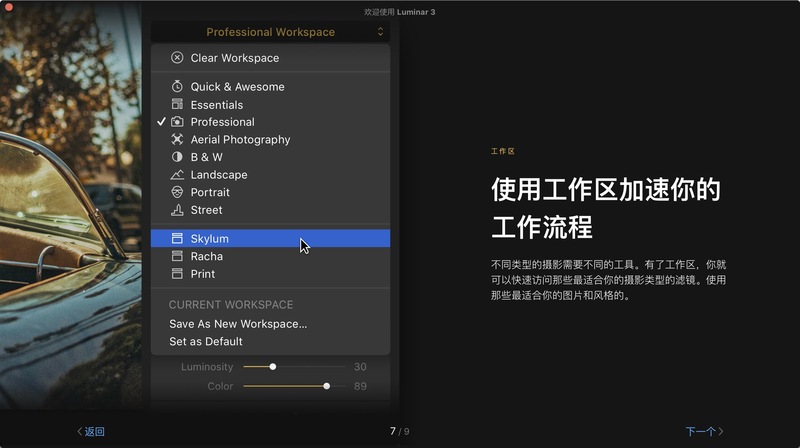This screenshot has height=448, width=800.
Task: Choose Clear Workspace from the menu
Action: click(270, 58)
